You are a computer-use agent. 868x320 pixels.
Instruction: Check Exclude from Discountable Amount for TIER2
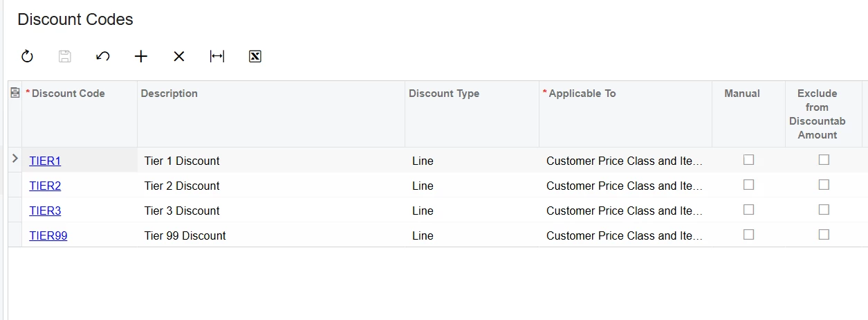coord(824,185)
